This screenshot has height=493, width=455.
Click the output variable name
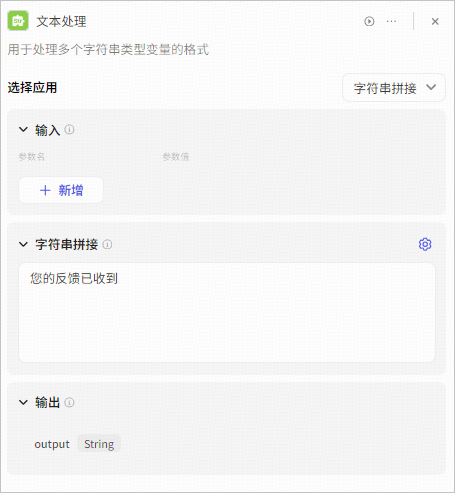[x=52, y=444]
